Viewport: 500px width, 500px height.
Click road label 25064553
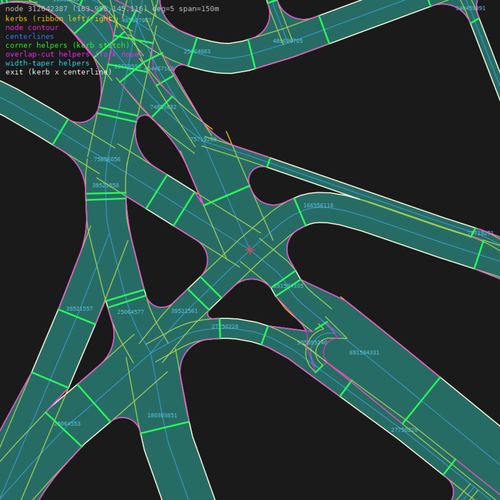67,424
